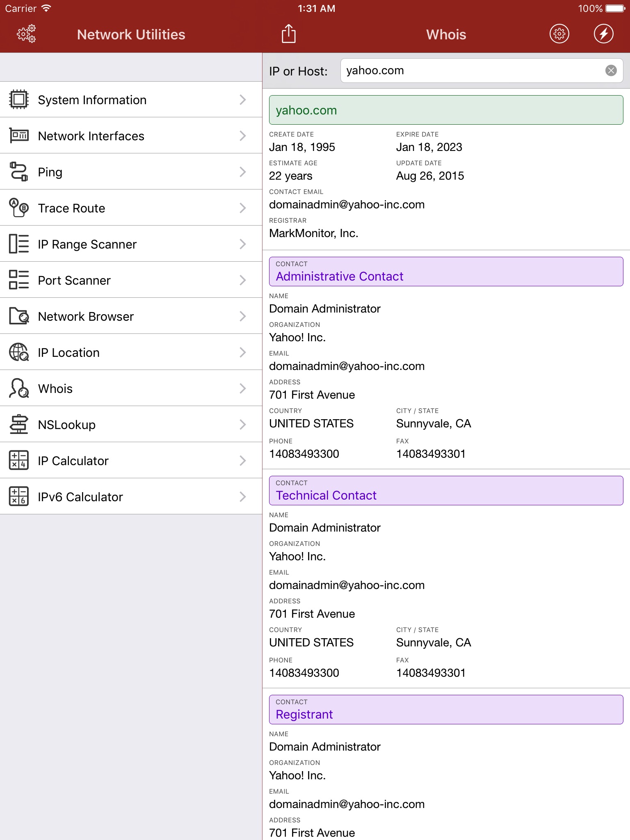
Task: Tap the update date Aug 26, 2015
Action: click(430, 176)
